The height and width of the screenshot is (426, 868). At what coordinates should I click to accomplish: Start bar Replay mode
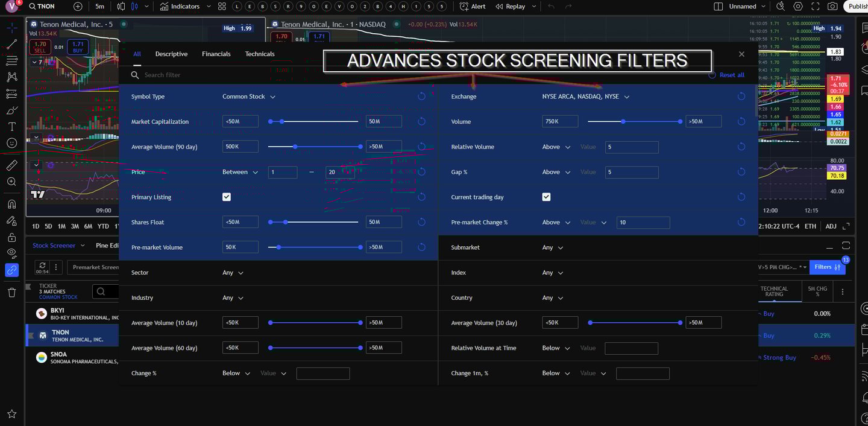click(x=510, y=6)
